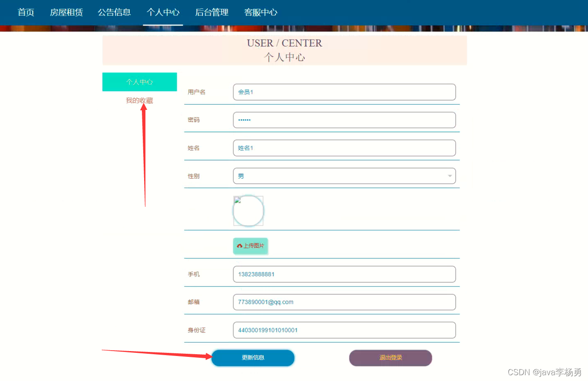Focus the 手机 phone number field

pyautogui.click(x=344, y=274)
